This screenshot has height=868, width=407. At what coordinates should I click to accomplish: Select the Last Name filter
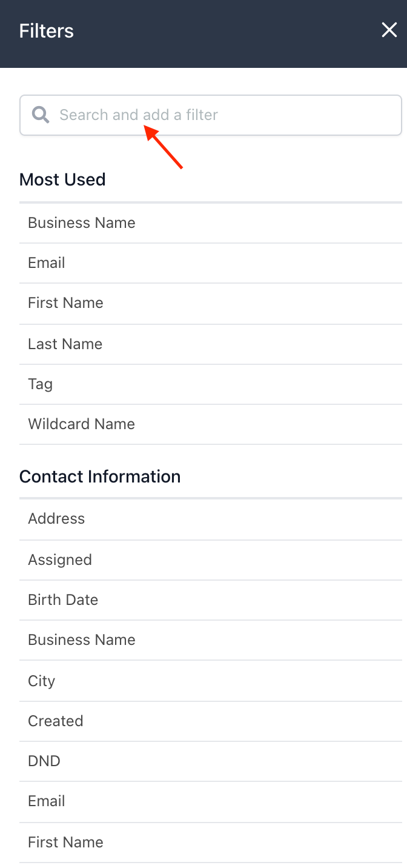pyautogui.click(x=65, y=344)
